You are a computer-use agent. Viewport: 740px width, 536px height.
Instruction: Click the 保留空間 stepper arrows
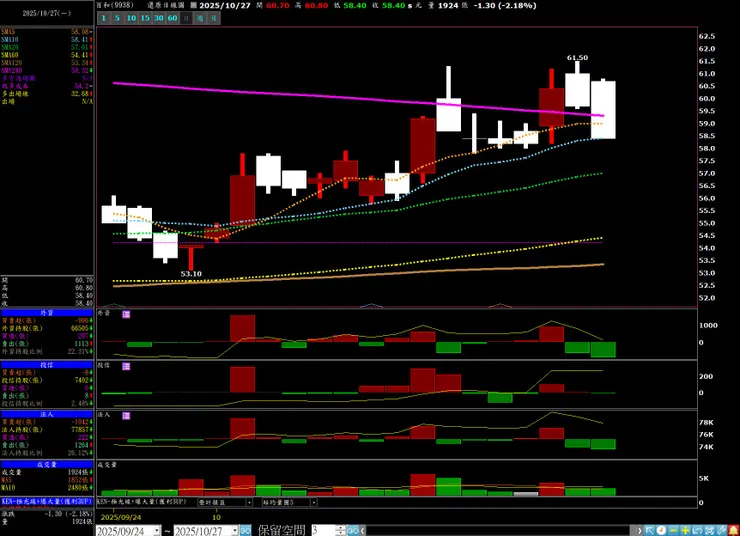click(341, 531)
